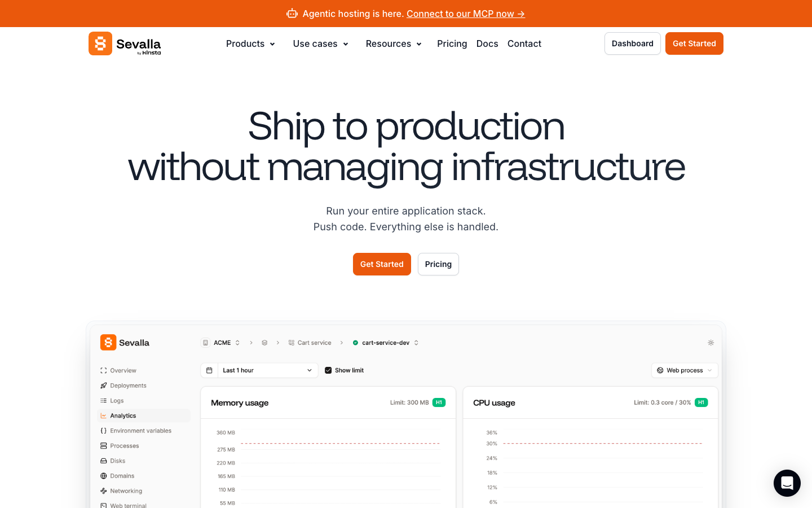Screen dimensions: 812x508
Task: Open the Contact navigation link
Action: 524,43
